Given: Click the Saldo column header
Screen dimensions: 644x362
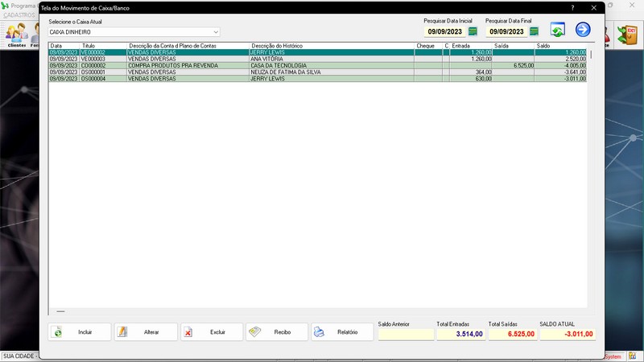Looking at the screenshot, I should point(560,46).
